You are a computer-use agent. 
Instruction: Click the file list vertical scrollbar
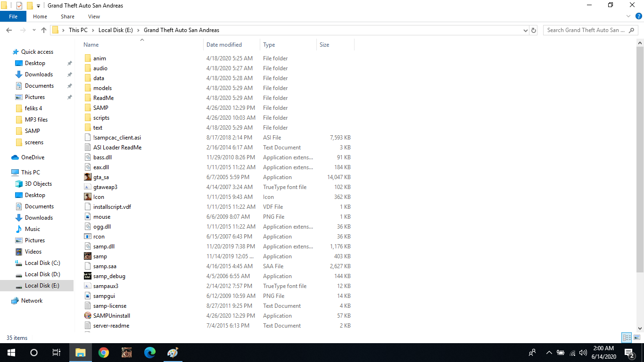640,158
